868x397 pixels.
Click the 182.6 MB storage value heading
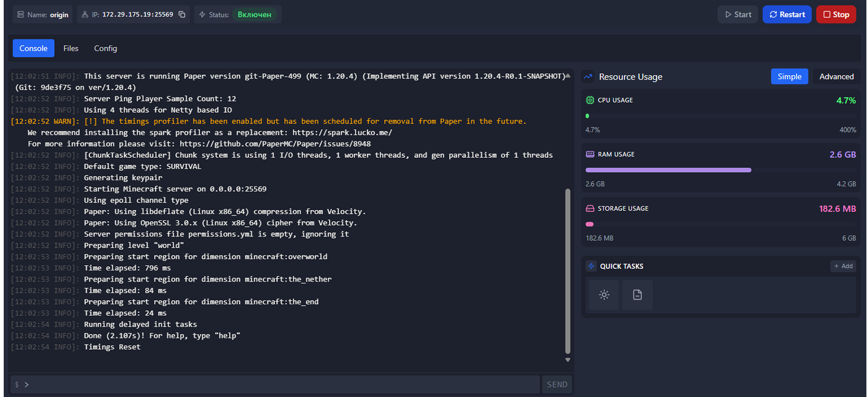pyautogui.click(x=837, y=209)
